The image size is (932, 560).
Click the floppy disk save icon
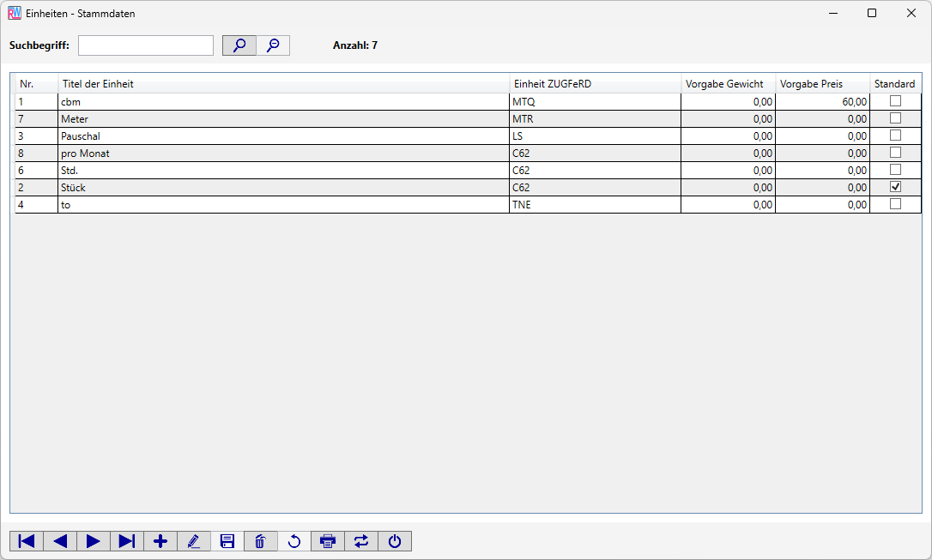(227, 541)
